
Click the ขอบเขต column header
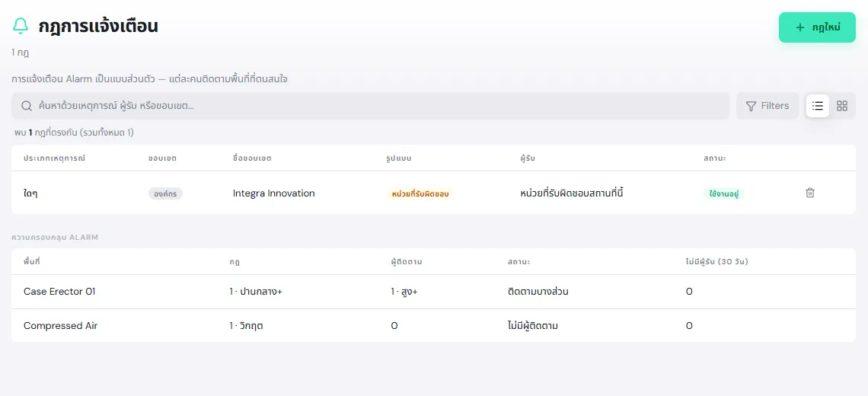[x=162, y=158]
